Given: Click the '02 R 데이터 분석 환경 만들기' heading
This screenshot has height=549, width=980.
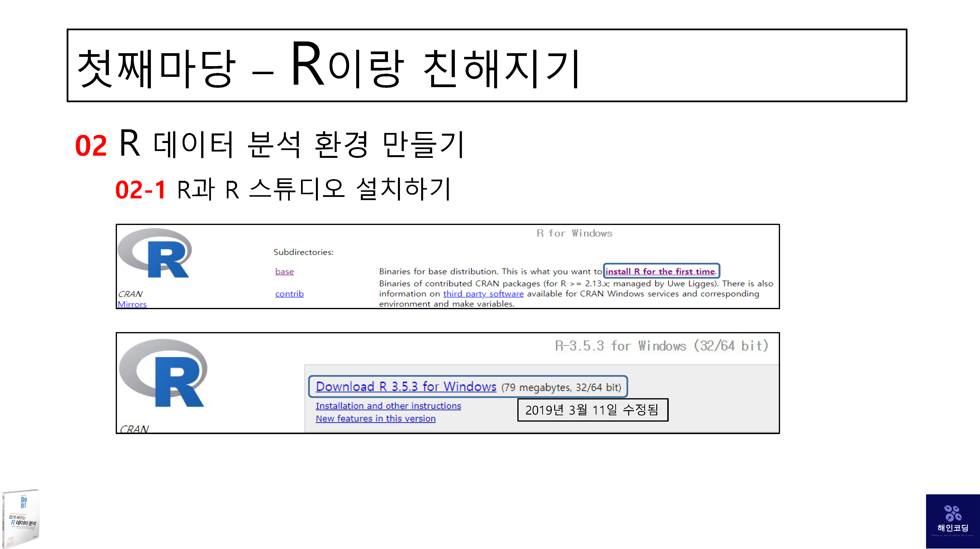Looking at the screenshot, I should pyautogui.click(x=269, y=144).
